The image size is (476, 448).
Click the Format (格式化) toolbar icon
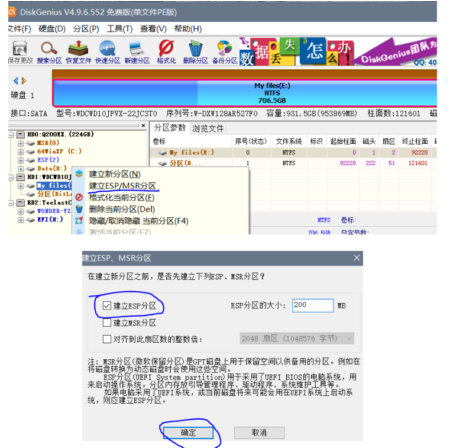166,51
